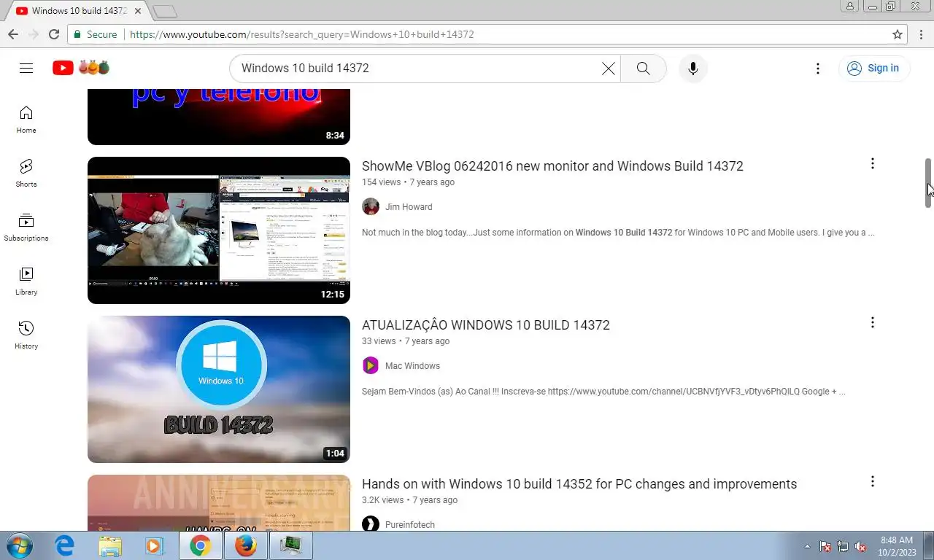Viewport: 934px width, 560px height.
Task: Close the Windows 10 build 14372 tab
Action: [x=137, y=11]
